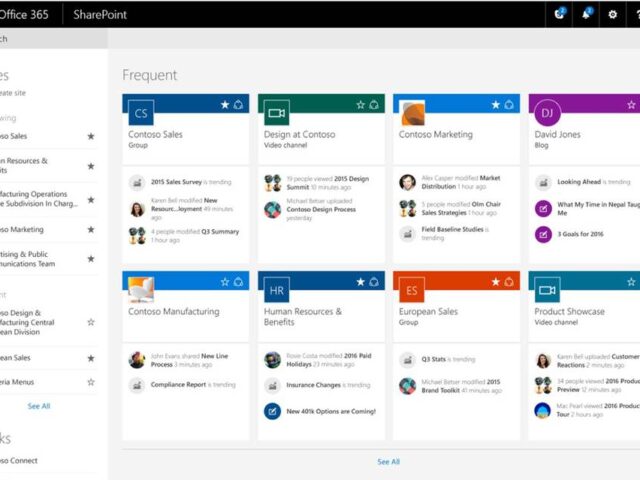Toggle follow star on Product Showcase card
The image size is (640, 480).
pos(631,282)
